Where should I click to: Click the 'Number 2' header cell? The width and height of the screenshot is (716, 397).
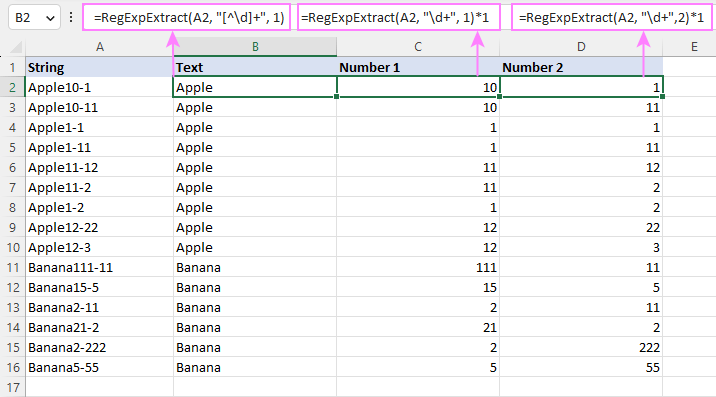click(581, 67)
